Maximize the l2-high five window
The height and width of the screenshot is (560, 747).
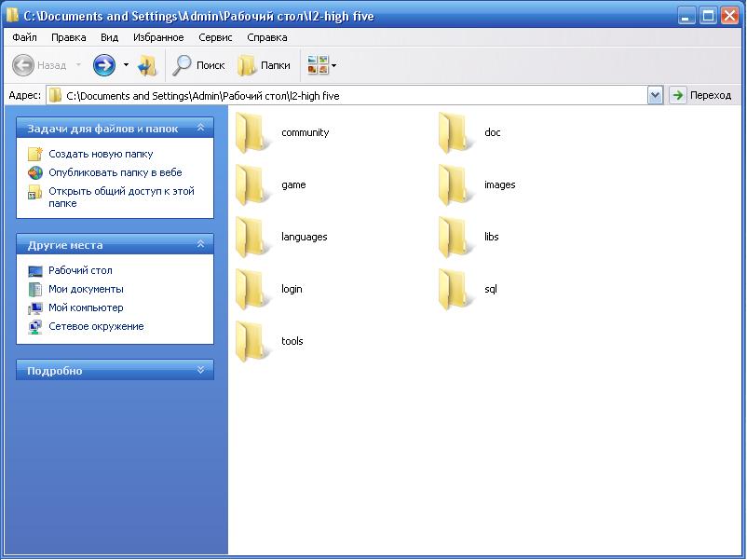pos(709,16)
